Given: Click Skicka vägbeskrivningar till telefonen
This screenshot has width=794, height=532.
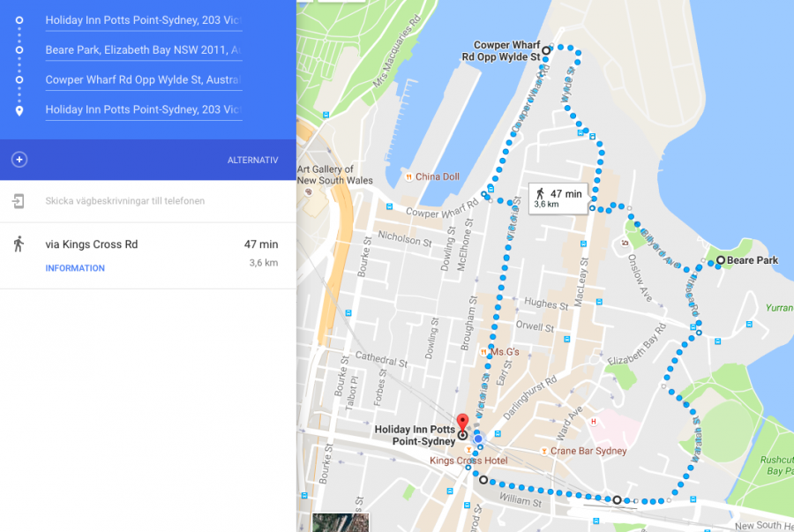Looking at the screenshot, I should pos(125,201).
